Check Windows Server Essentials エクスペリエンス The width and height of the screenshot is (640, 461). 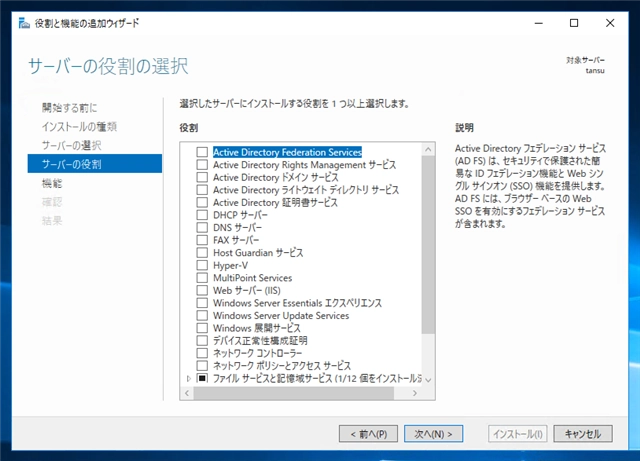click(202, 303)
